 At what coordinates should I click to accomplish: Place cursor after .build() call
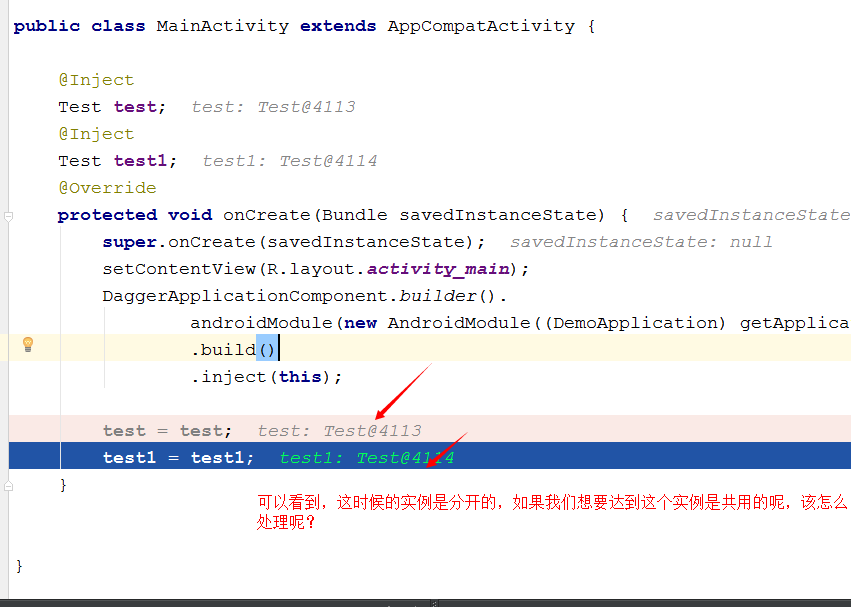point(278,349)
